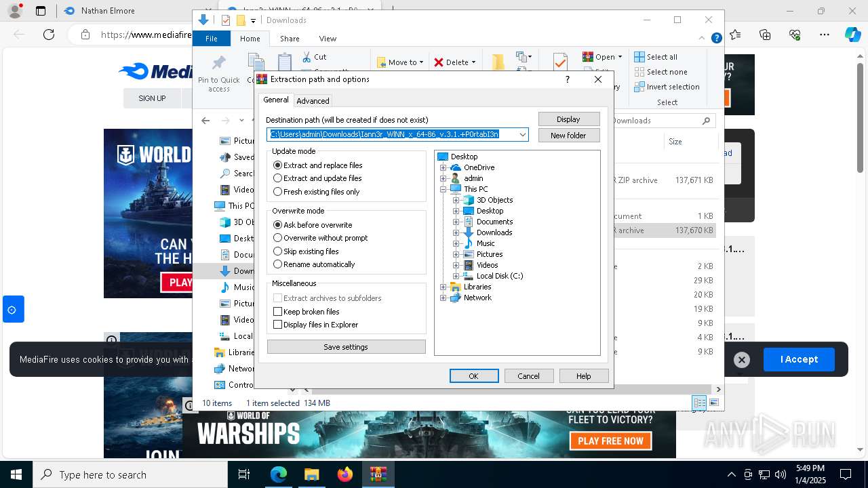Enable Keep broken files checkbox

tap(277, 312)
